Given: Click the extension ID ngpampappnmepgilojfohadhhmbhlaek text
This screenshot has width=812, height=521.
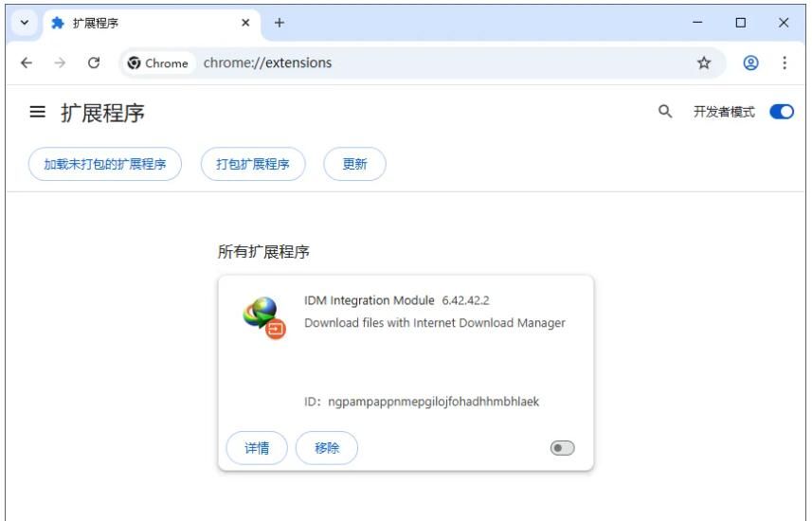Looking at the screenshot, I should pyautogui.click(x=433, y=402).
